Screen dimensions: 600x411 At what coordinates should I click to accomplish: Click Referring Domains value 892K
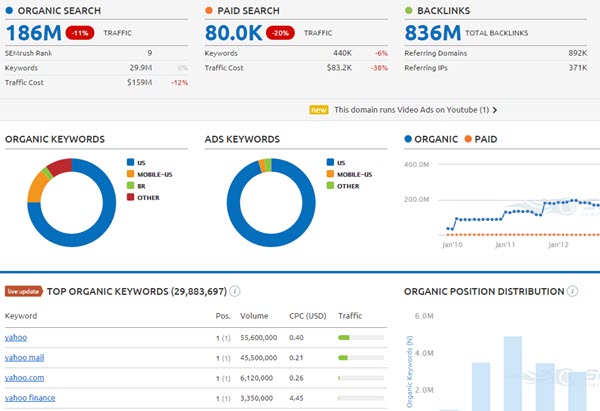click(578, 53)
